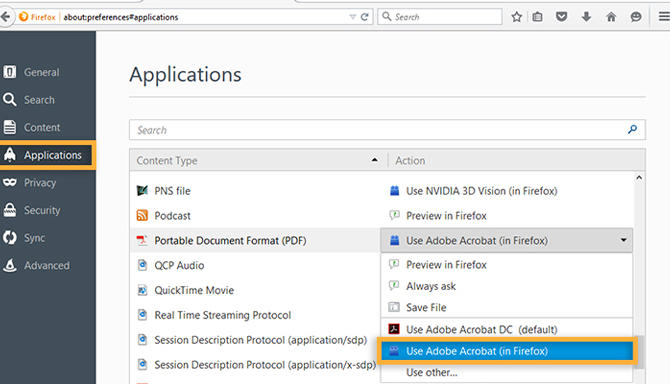The image size is (670, 384).
Task: Focus the toolbar Search box
Action: click(440, 17)
